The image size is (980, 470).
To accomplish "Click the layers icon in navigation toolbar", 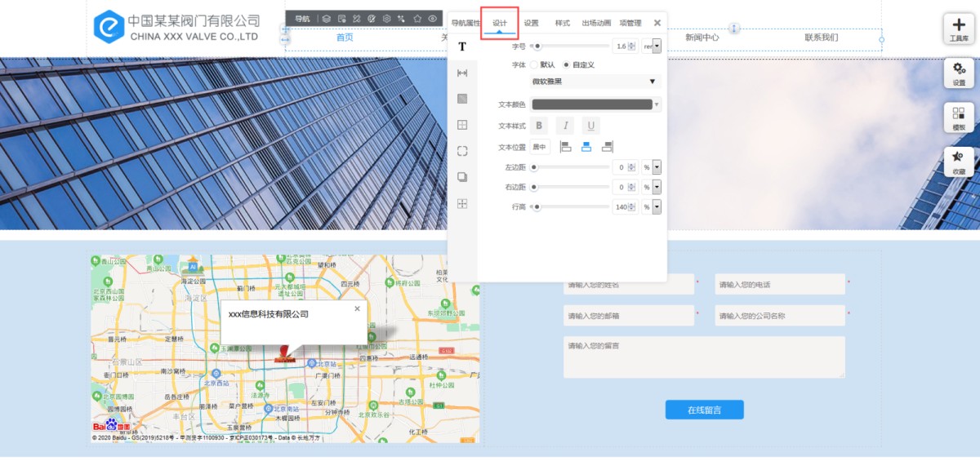I will point(326,19).
